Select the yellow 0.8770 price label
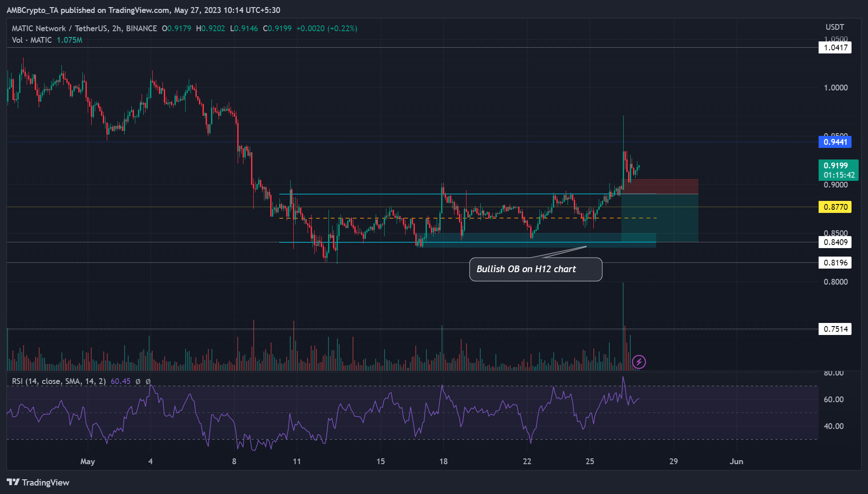The height and width of the screenshot is (494, 868). click(835, 207)
